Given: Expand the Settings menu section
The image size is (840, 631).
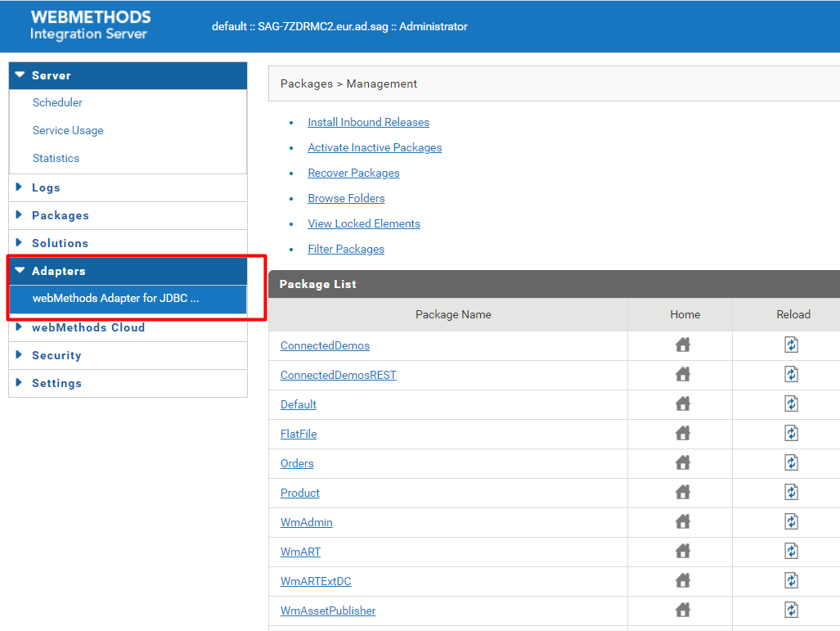Looking at the screenshot, I should tap(128, 383).
